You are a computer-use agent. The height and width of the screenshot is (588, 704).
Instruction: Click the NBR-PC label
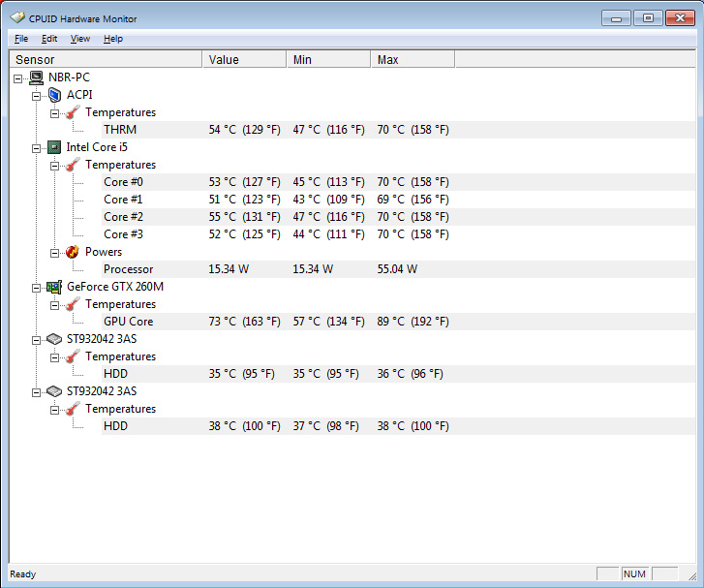point(69,77)
